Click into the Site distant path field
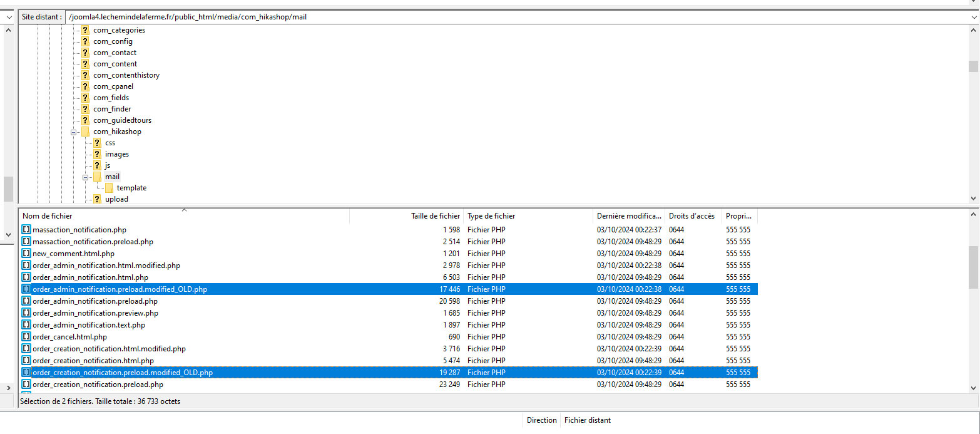Image resolution: width=980 pixels, height=434 pixels. point(501,17)
